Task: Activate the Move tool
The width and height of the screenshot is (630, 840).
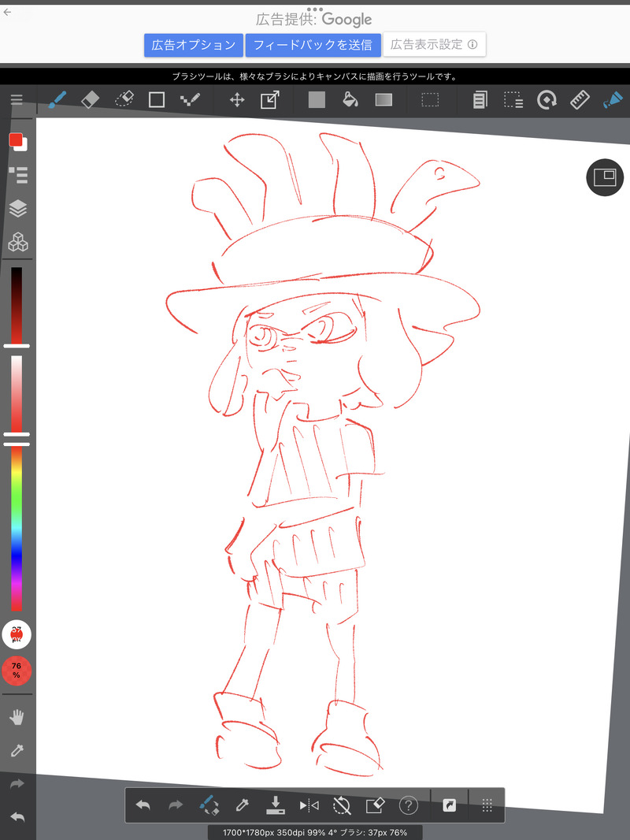Action: [236, 99]
